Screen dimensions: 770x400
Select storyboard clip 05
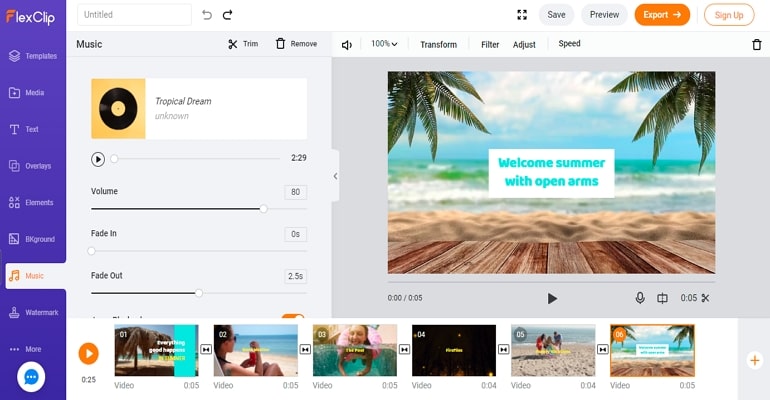[x=553, y=350]
